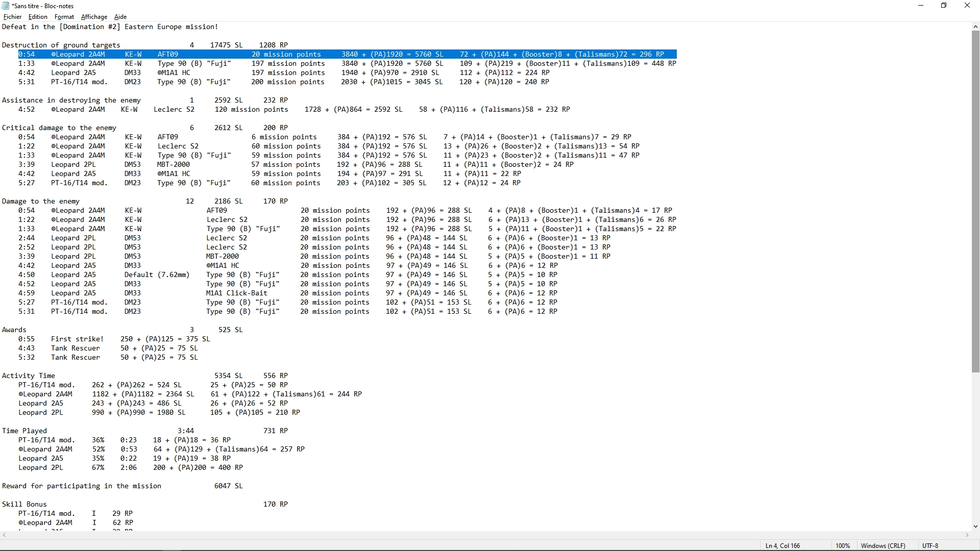The width and height of the screenshot is (980, 551).
Task: Click the horizontal scrollbar right arrow
Action: pos(967,535)
